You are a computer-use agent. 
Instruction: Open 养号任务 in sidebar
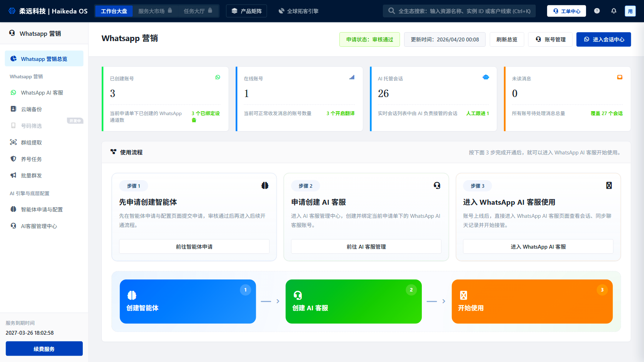[x=44, y=159]
